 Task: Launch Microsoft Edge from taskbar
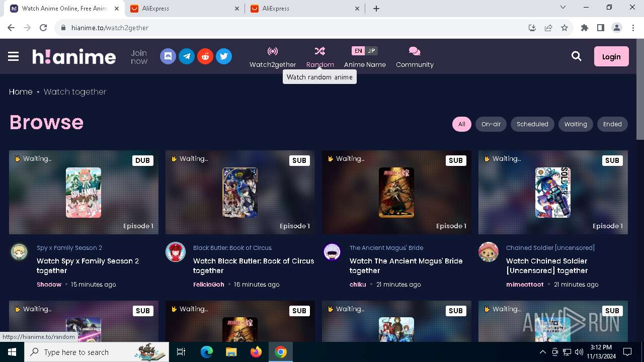207,352
